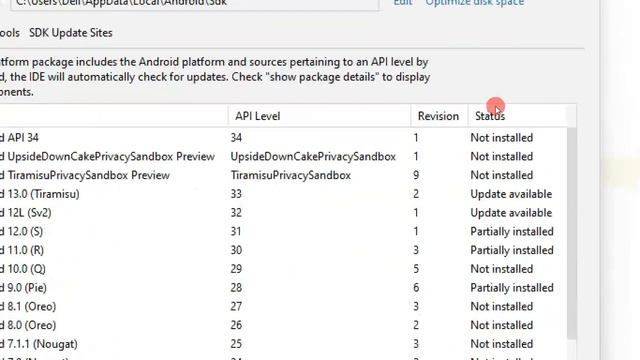The width and height of the screenshot is (640, 360).
Task: Click API Level cell 27
Action: point(236,307)
